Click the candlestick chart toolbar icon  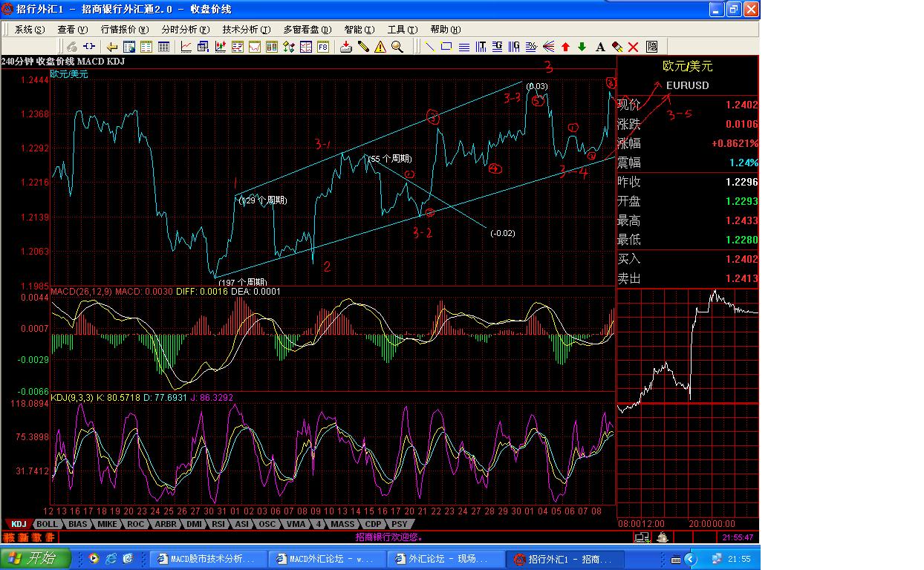coord(221,47)
